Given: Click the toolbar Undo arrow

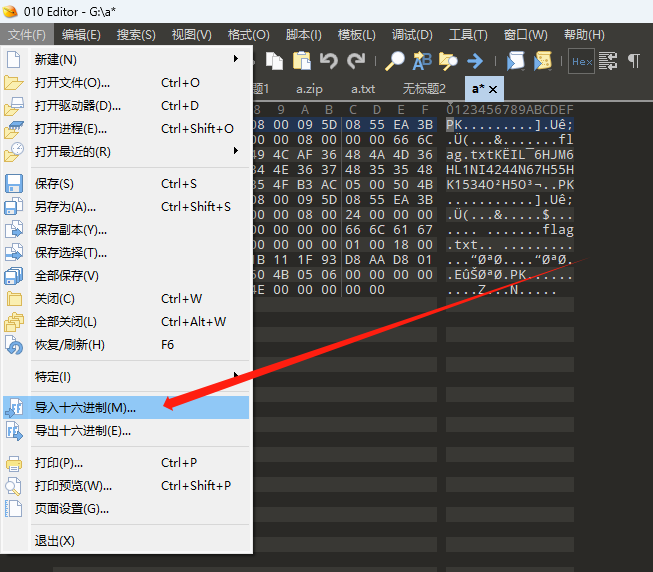Looking at the screenshot, I should [x=329, y=61].
